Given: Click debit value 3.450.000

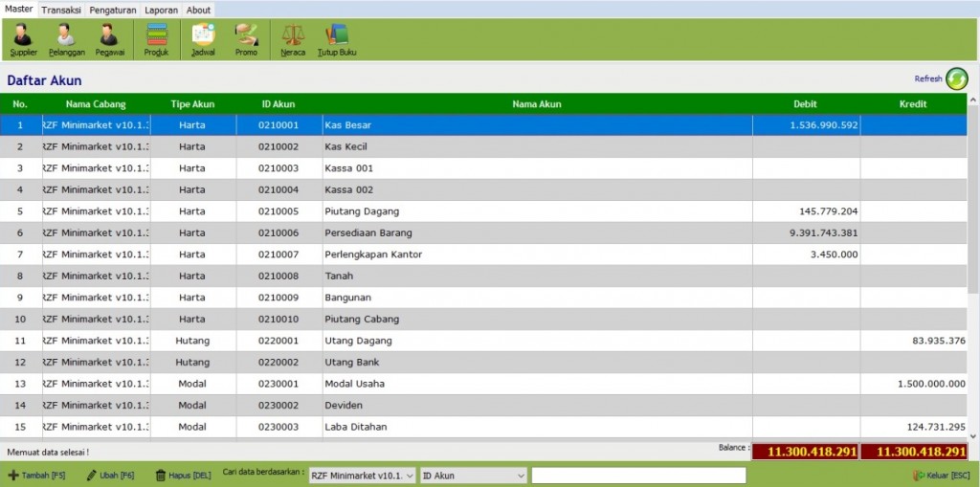Looking at the screenshot, I should click(x=834, y=255).
